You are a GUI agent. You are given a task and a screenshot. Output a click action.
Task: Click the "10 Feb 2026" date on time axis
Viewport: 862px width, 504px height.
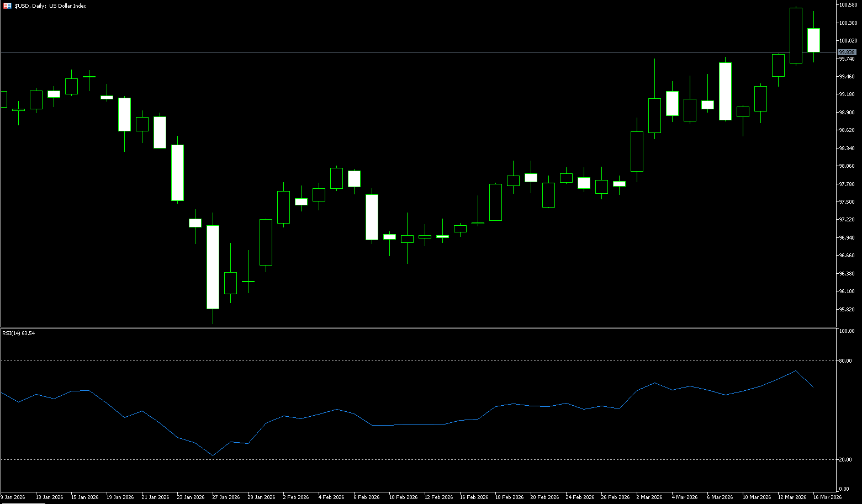click(403, 497)
